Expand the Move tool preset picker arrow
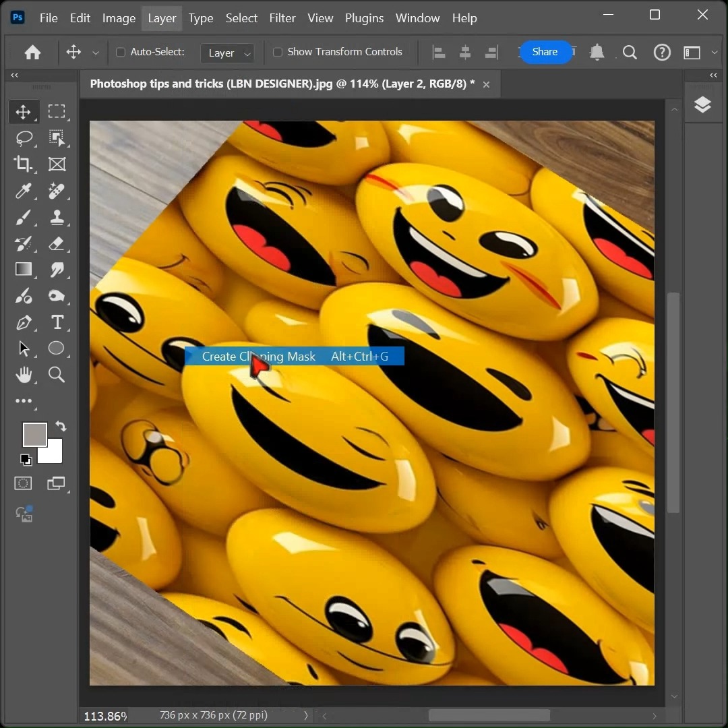 point(96,53)
